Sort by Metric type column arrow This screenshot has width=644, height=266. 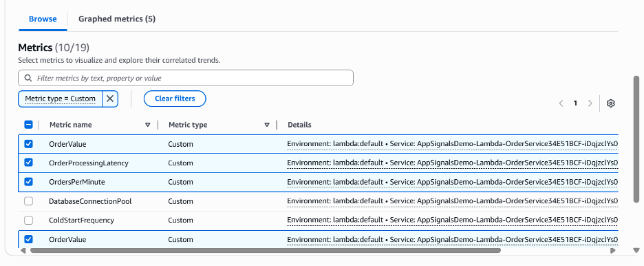point(267,125)
